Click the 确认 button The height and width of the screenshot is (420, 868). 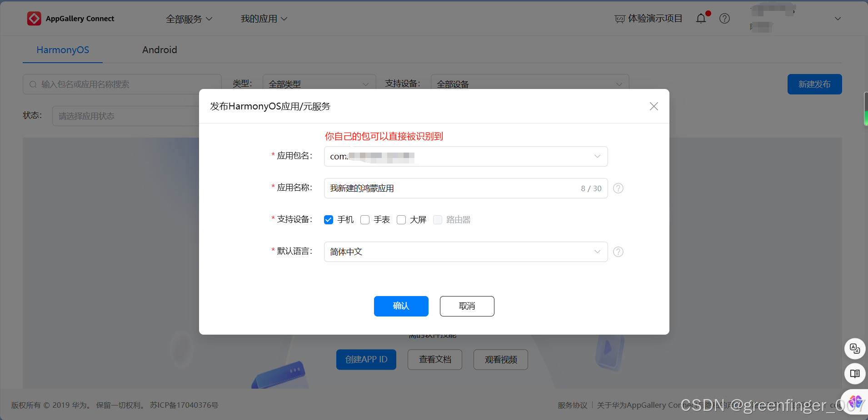(x=401, y=306)
